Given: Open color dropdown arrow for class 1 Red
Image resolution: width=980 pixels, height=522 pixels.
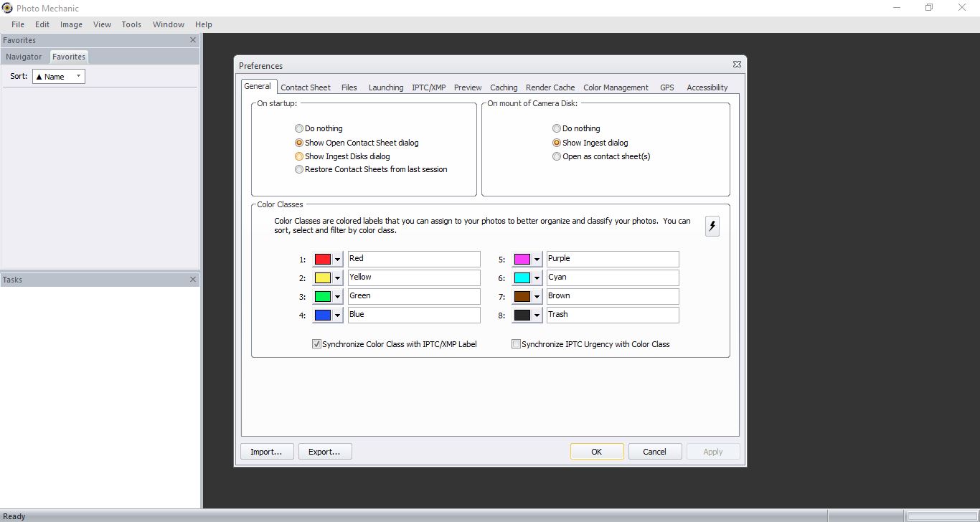Looking at the screenshot, I should point(337,260).
